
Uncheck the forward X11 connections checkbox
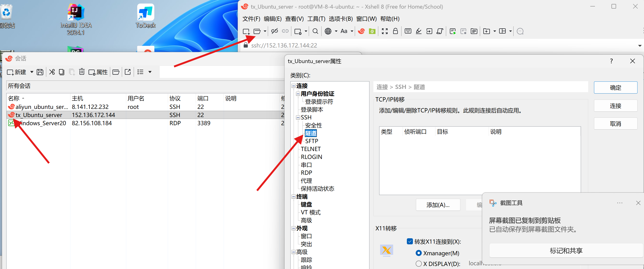(410, 241)
